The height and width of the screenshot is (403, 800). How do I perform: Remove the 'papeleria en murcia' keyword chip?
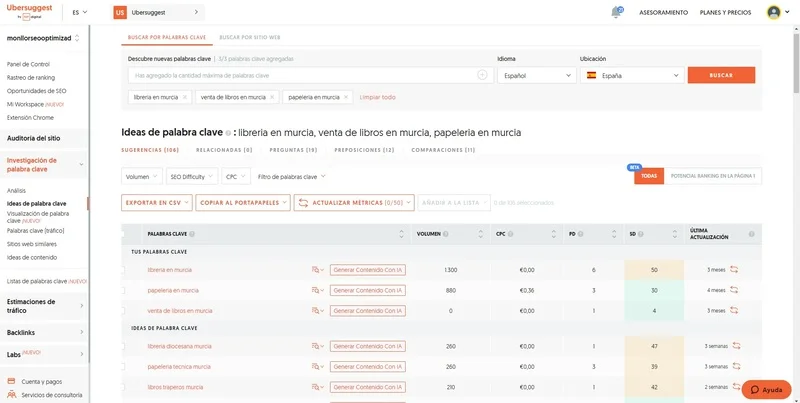click(347, 97)
